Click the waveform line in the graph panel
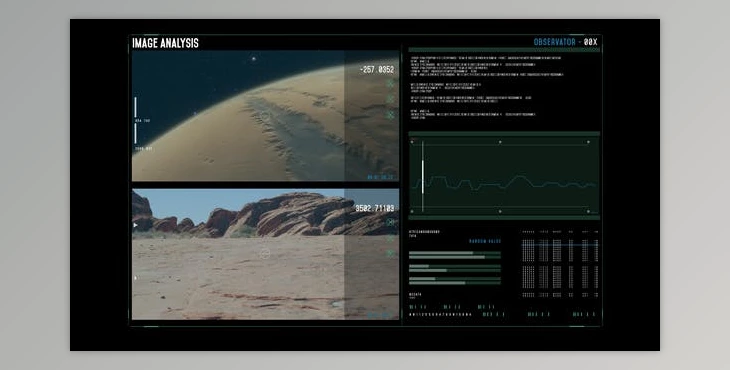730x370 pixels. pos(504,183)
